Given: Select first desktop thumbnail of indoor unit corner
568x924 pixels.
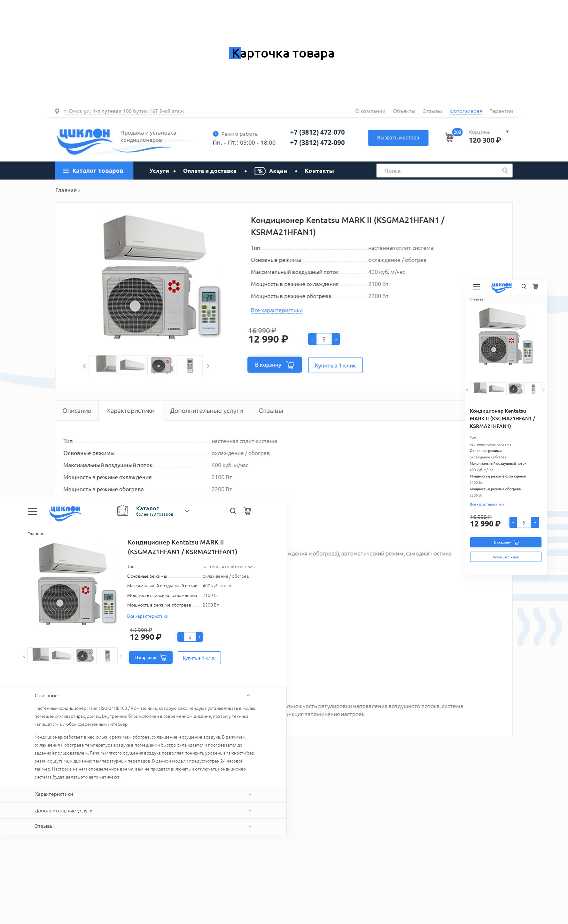Looking at the screenshot, I should coord(103,365).
